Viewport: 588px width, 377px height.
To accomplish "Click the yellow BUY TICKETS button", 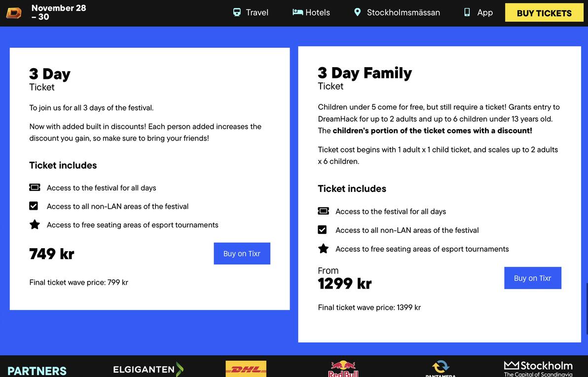I will [x=544, y=13].
